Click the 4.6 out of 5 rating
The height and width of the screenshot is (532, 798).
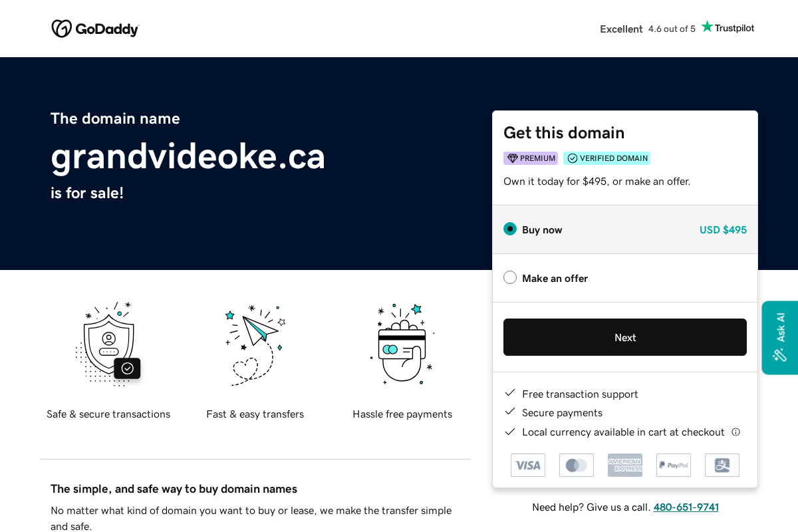(x=671, y=29)
